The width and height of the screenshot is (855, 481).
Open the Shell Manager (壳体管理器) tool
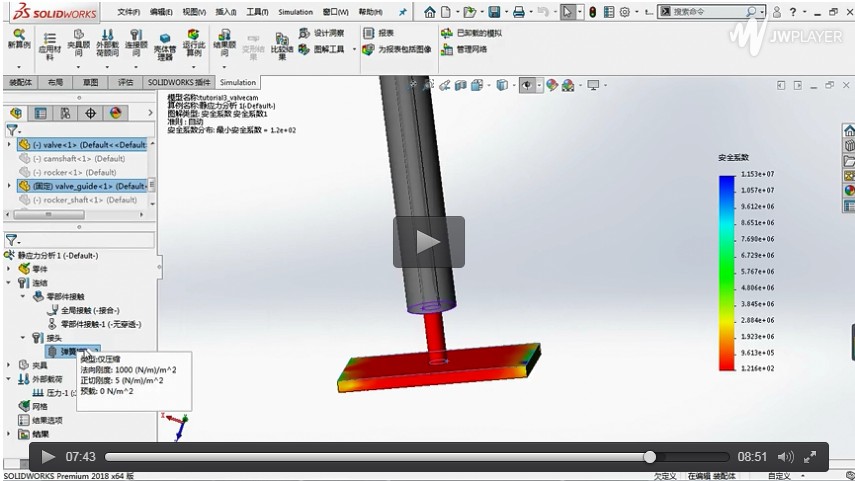165,47
